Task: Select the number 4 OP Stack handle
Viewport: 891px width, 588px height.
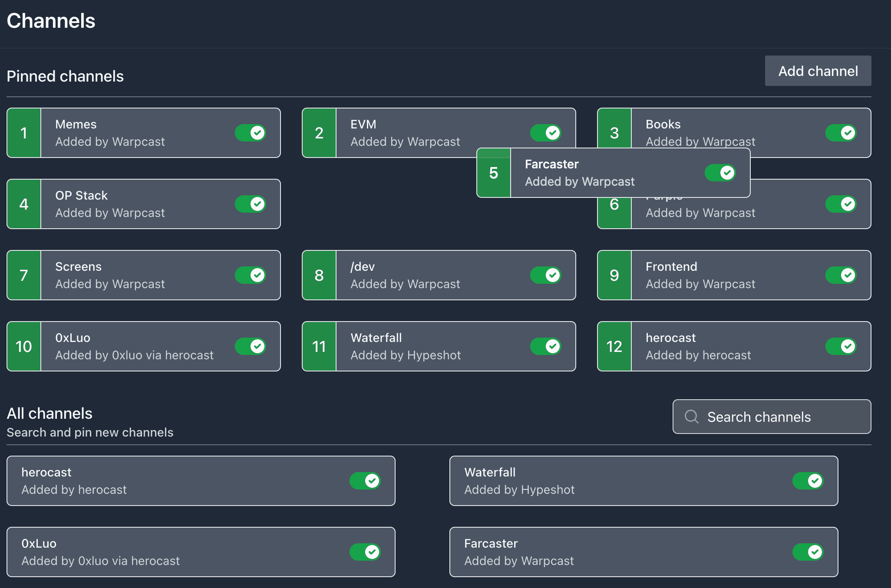Action: click(x=24, y=204)
